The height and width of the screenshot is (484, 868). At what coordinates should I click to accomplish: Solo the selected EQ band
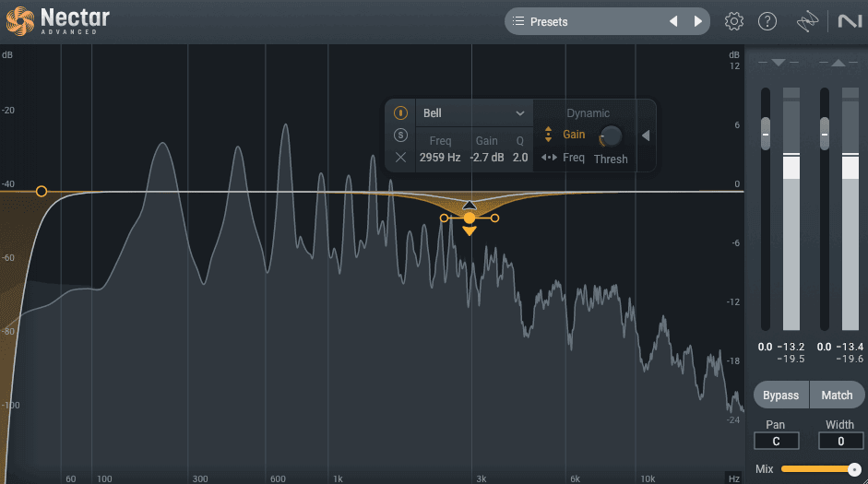[400, 135]
